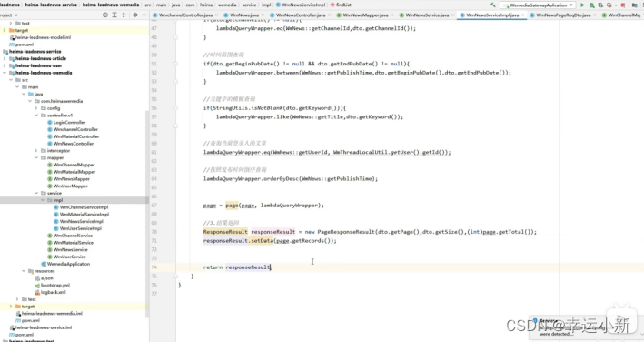The image size is (644, 342).
Task: Hide the Project tool window
Action: 144,15
